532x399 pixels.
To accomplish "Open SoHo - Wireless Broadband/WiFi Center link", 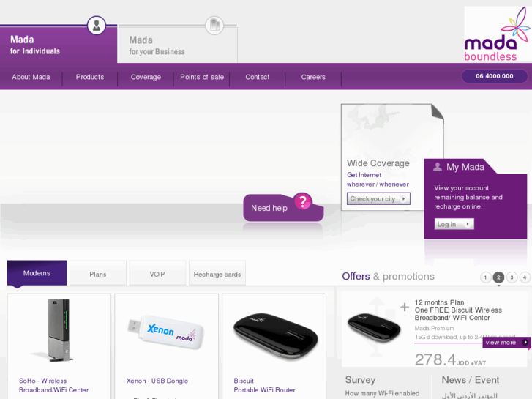I will pyautogui.click(x=53, y=385).
